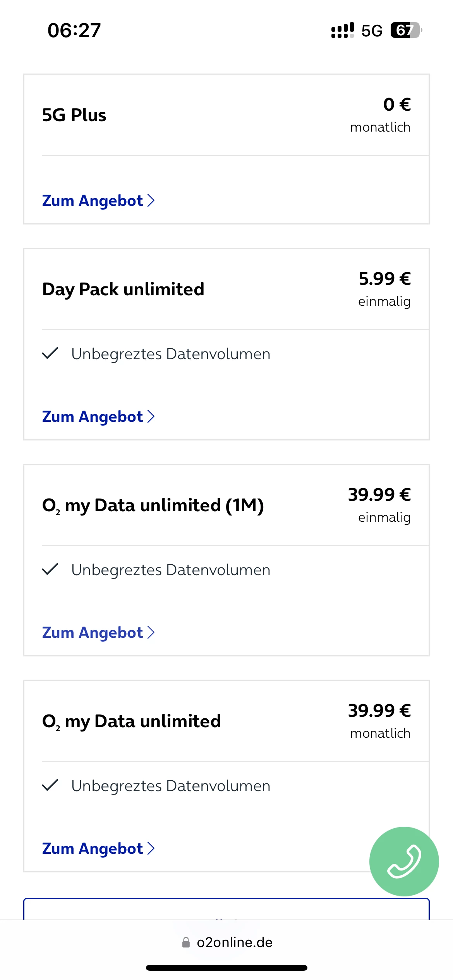Tap checkmark icon in Day Pack unlimited card
This screenshot has width=453, height=980.
pos(50,353)
